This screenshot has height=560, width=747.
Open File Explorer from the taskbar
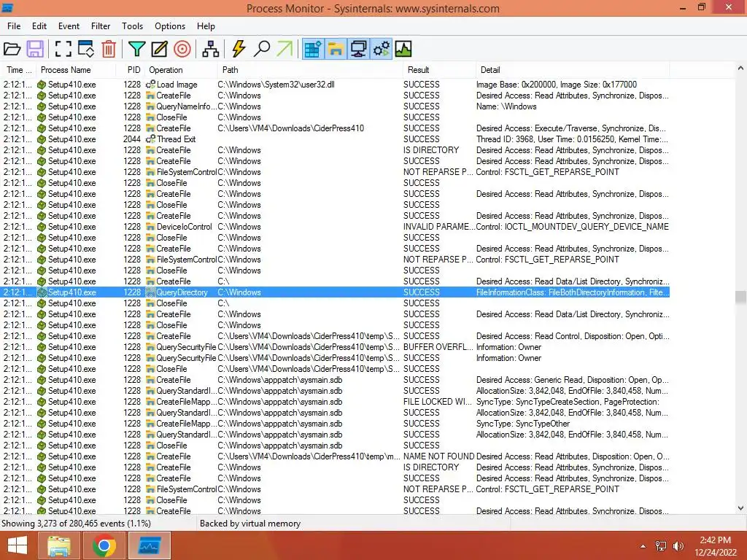[x=58, y=545]
